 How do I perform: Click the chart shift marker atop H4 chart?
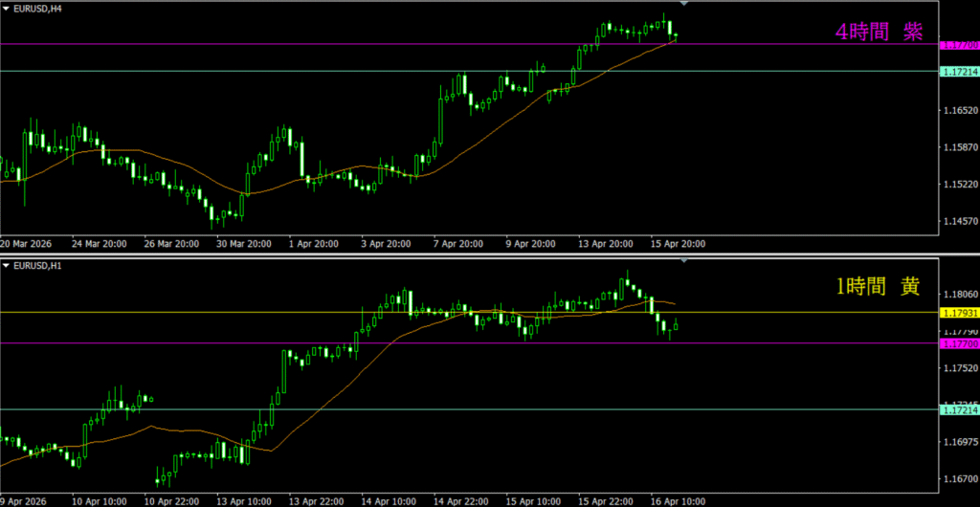coord(682,4)
